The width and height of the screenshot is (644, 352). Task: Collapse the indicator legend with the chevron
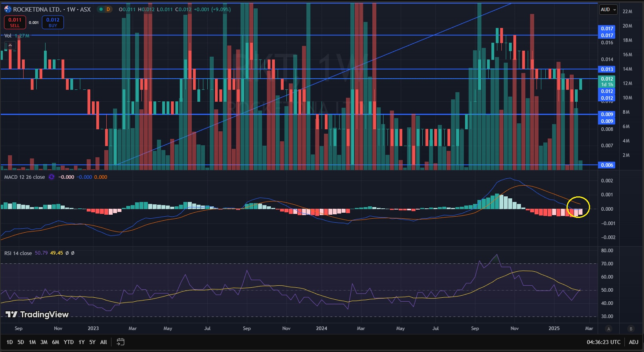click(x=10, y=45)
